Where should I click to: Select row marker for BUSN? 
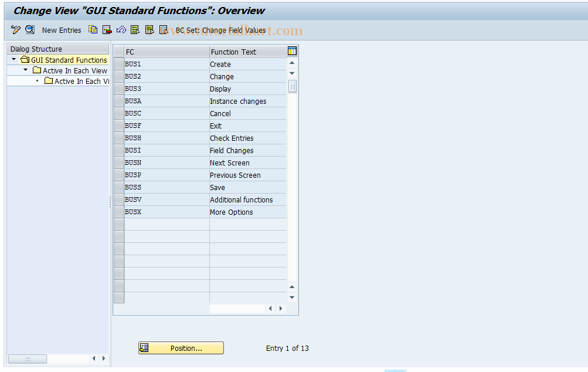(x=119, y=163)
